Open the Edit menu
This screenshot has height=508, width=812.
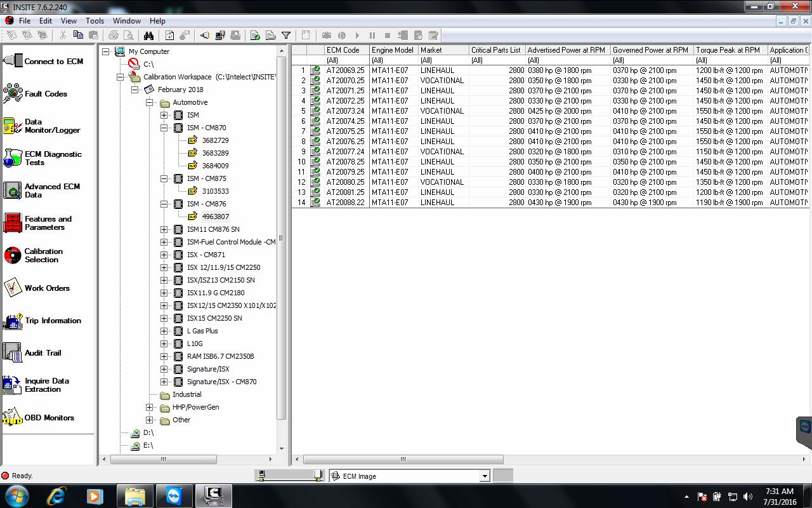pos(46,21)
